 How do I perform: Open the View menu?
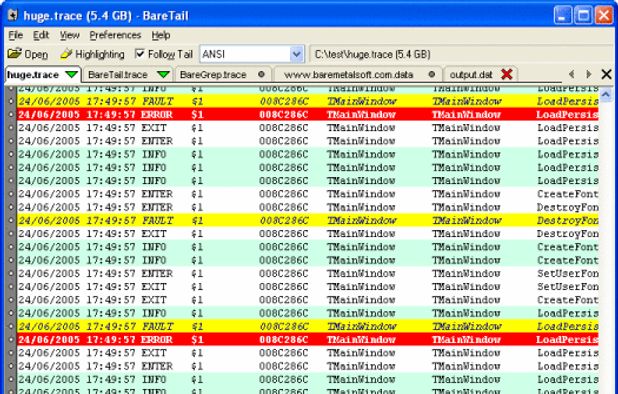click(69, 35)
